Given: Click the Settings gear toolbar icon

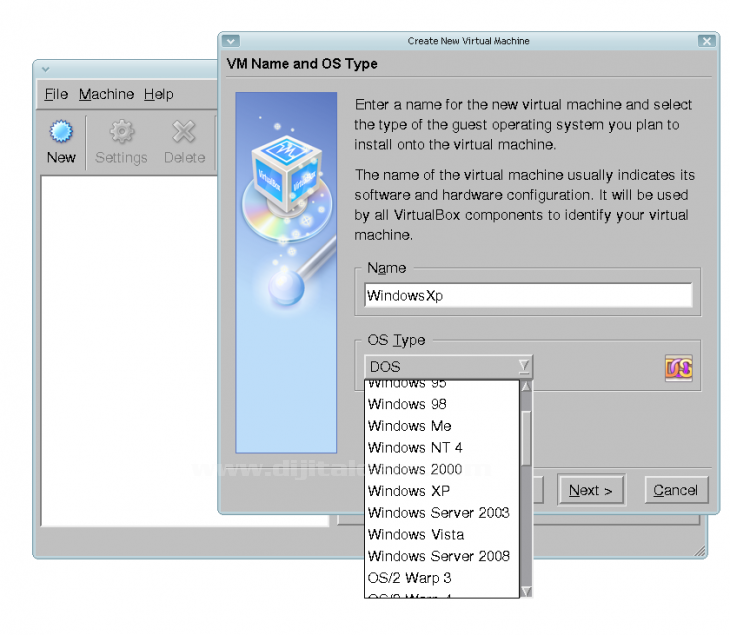Looking at the screenshot, I should 122,132.
